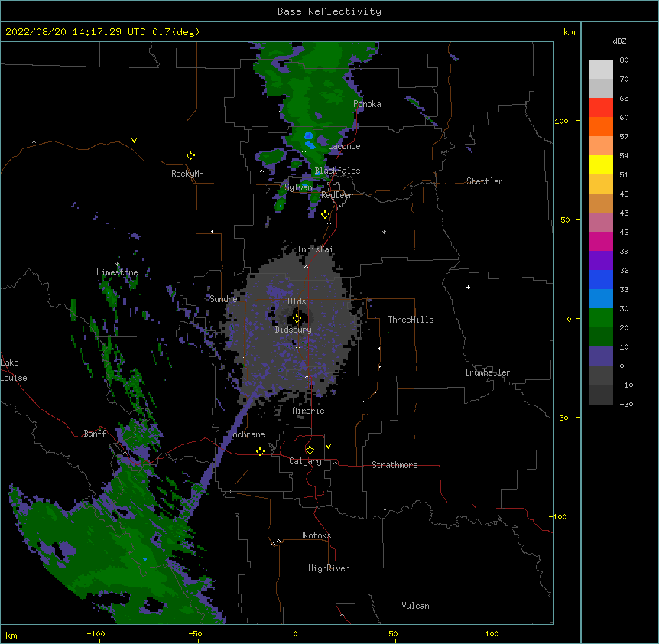The height and width of the screenshot is (644, 659).
Task: Click the yellow v marker northwest of RockyMH
Action: [x=134, y=141]
